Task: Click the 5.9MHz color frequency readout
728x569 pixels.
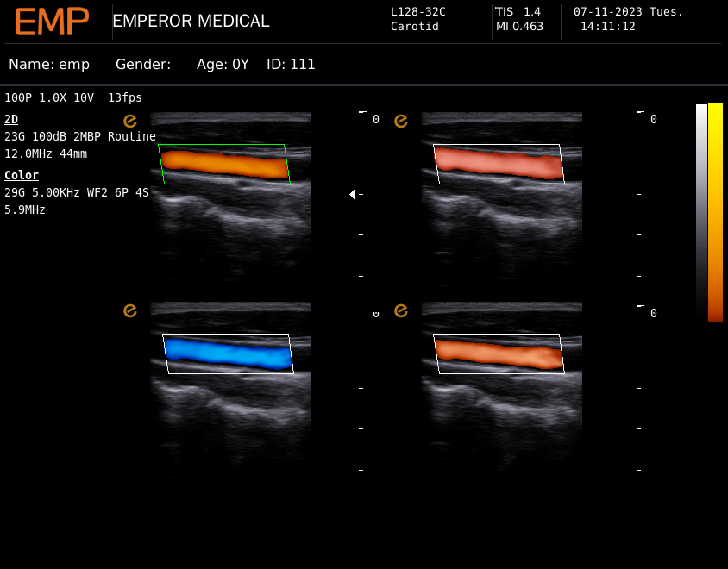Action: 25,209
